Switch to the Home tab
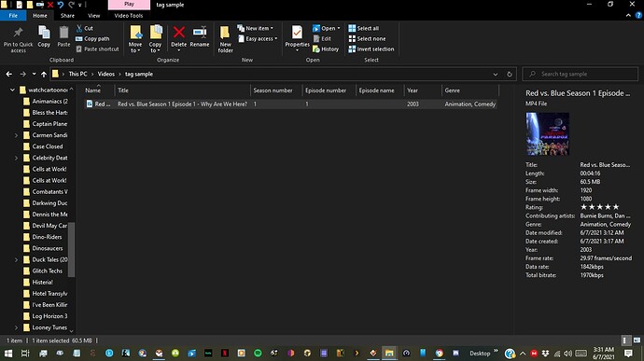Viewport: 644px width, 361px height. (x=40, y=16)
